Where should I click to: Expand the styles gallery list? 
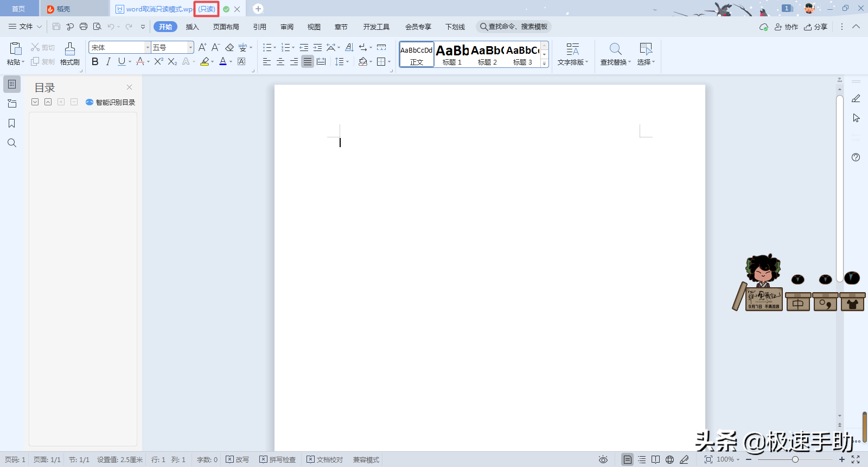pyautogui.click(x=545, y=64)
